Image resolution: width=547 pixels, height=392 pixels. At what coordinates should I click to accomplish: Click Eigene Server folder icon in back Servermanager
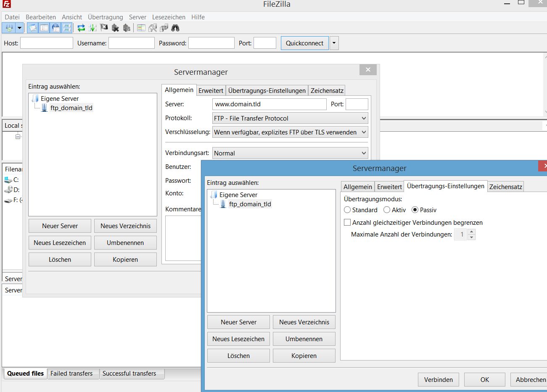[35, 99]
